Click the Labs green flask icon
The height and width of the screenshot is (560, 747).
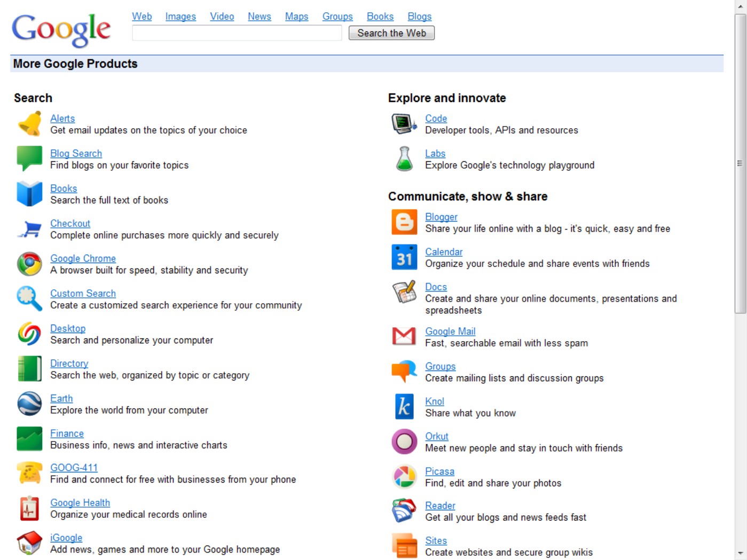coord(404,159)
